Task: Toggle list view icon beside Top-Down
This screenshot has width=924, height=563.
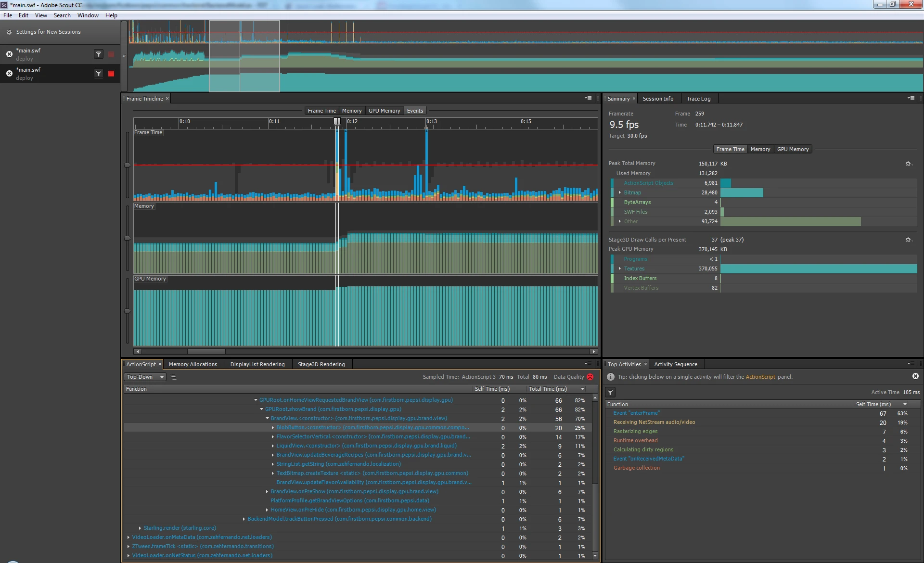Action: 174,377
